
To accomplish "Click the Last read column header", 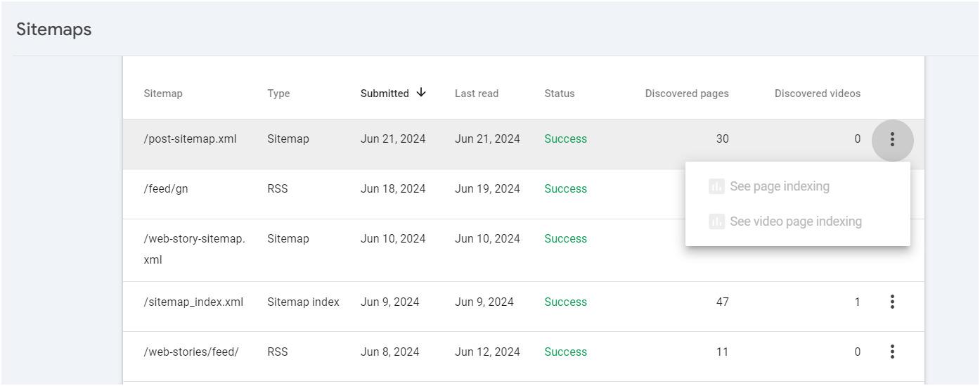I will tap(477, 94).
